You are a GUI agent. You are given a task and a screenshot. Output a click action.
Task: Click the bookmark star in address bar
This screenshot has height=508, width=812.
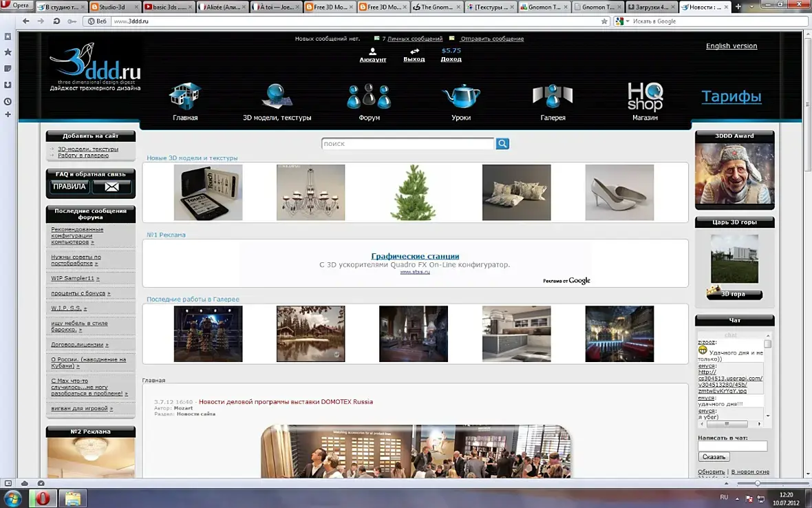click(x=603, y=21)
